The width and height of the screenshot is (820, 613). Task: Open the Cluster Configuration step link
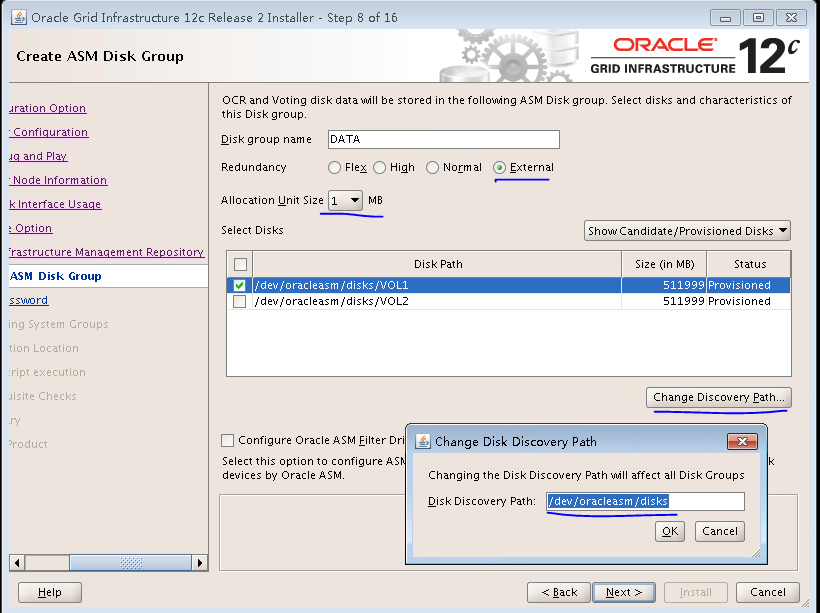(x=49, y=132)
